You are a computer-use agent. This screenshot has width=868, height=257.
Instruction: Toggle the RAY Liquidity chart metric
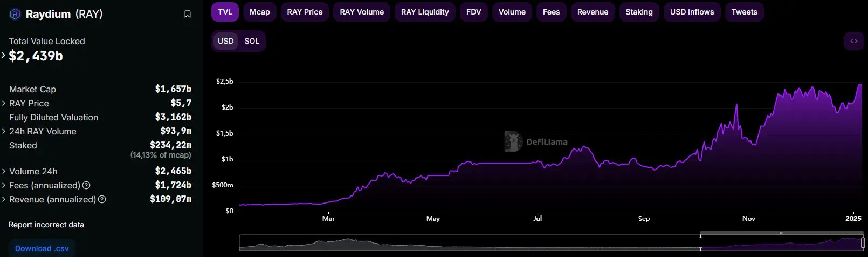425,12
